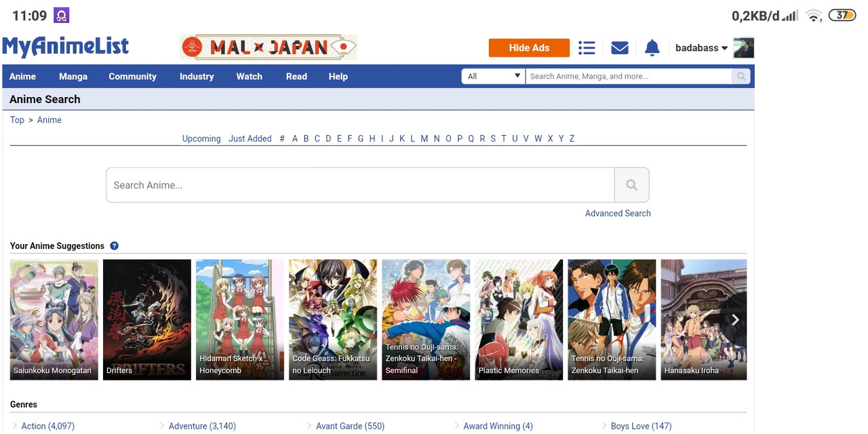
Task: Filter anime by letter M
Action: 424,138
